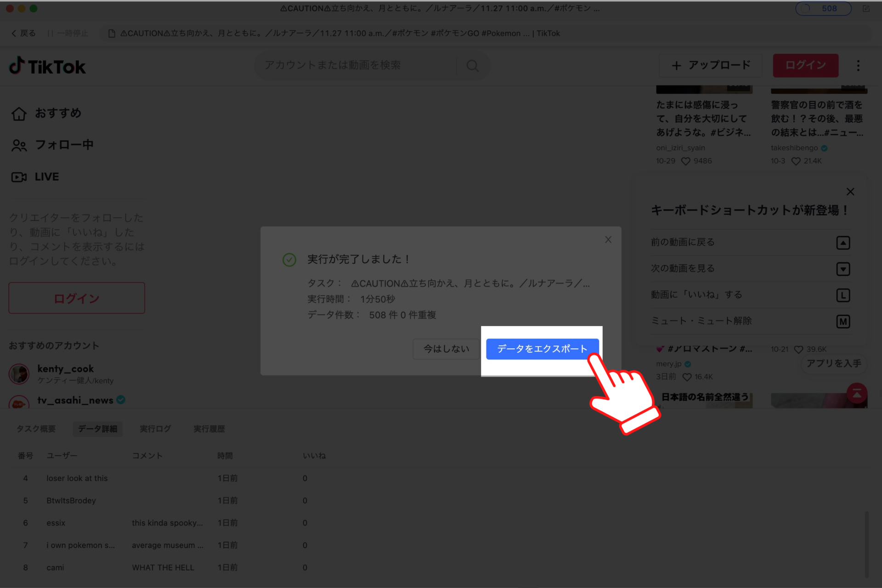Screen dimensions: 882x588
Task: Click the kenty_cook avatar
Action: coord(19,374)
